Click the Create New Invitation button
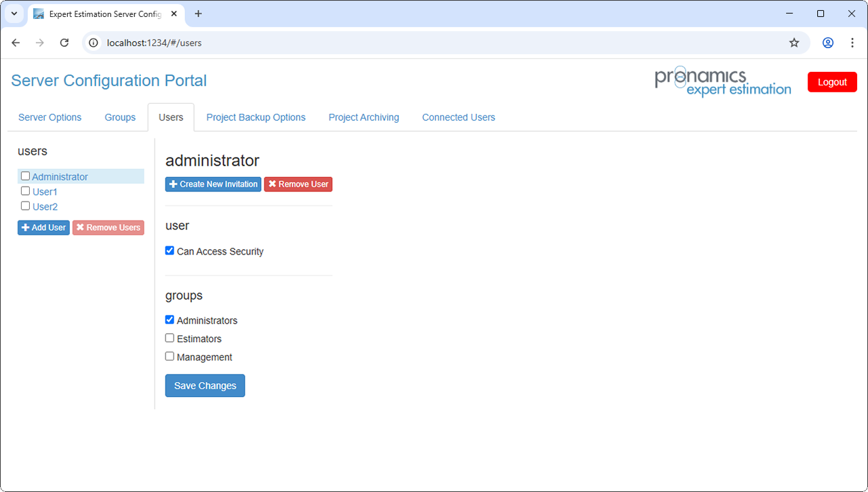868x492 pixels. tap(213, 184)
